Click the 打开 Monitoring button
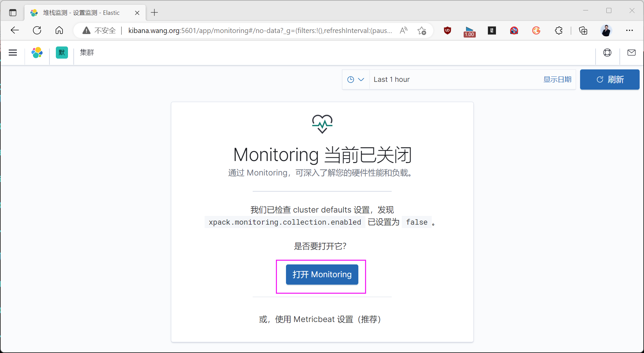This screenshot has width=644, height=353. point(322,275)
